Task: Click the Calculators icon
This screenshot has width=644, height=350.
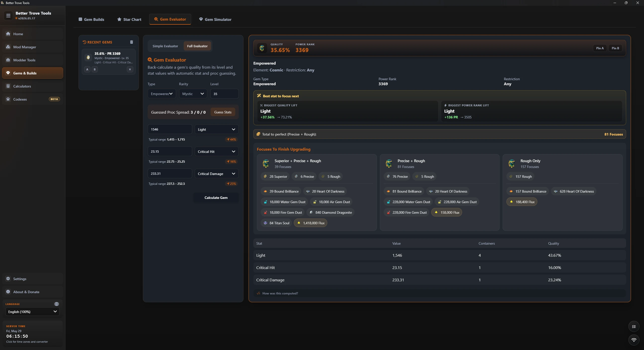Action: click(x=8, y=86)
